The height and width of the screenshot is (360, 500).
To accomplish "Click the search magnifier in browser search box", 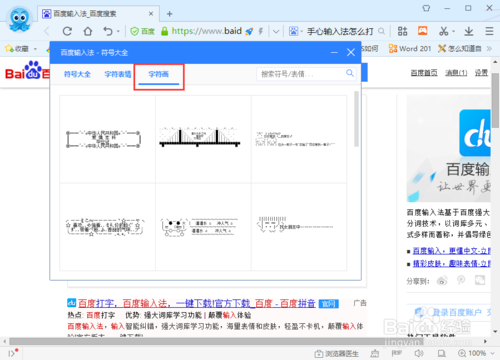I will pyautogui.click(x=381, y=31).
